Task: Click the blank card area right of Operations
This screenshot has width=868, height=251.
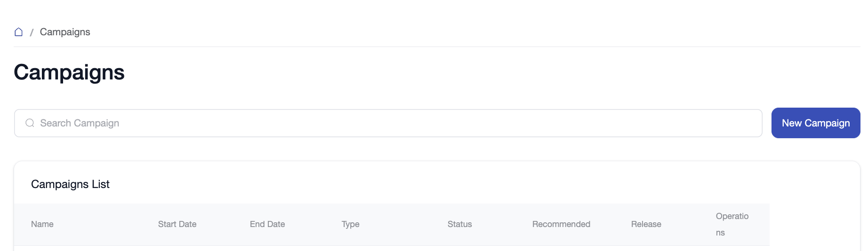Action: point(814,224)
